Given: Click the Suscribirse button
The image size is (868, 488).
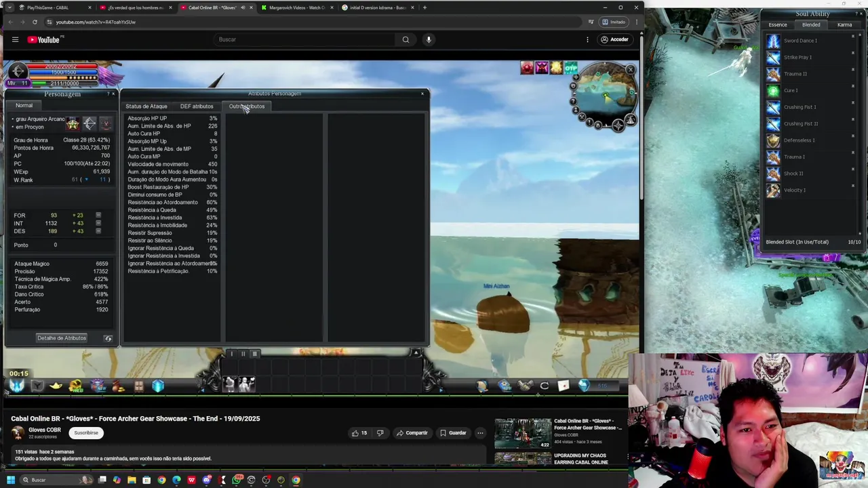Looking at the screenshot, I should tap(86, 432).
